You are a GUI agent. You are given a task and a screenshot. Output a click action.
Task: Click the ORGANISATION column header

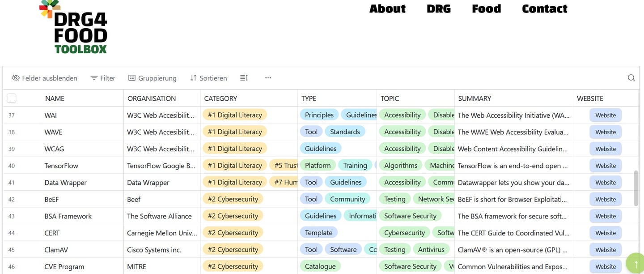pos(152,98)
